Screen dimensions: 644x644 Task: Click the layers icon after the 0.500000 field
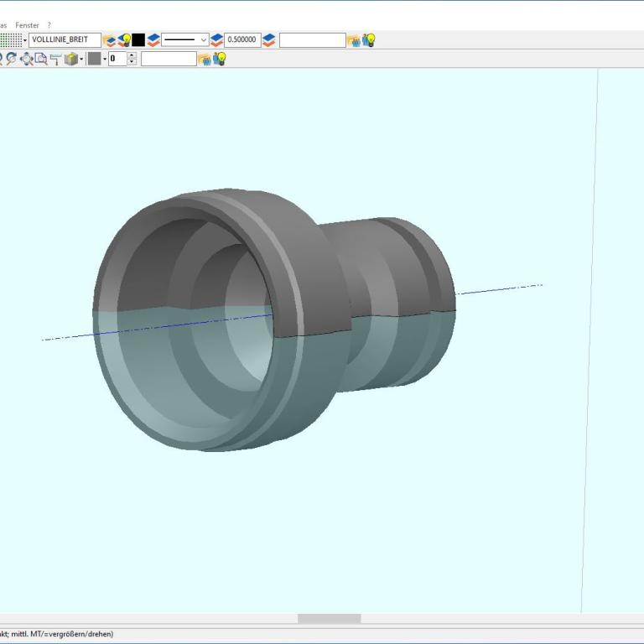269,40
